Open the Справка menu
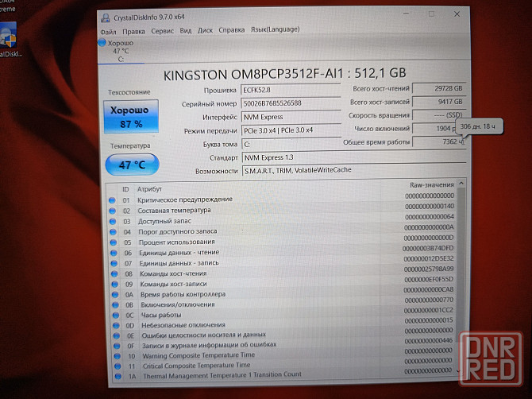The height and width of the screenshot is (399, 532). pyautogui.click(x=231, y=30)
